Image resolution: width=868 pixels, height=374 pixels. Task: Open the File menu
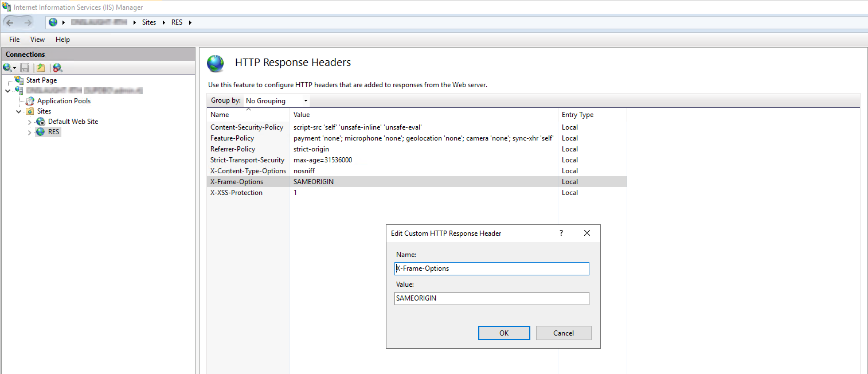14,39
